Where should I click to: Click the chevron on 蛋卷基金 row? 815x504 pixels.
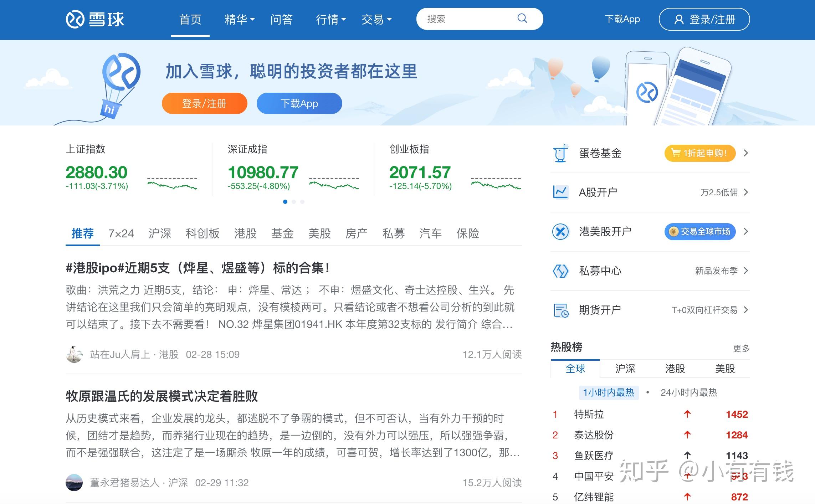click(746, 153)
